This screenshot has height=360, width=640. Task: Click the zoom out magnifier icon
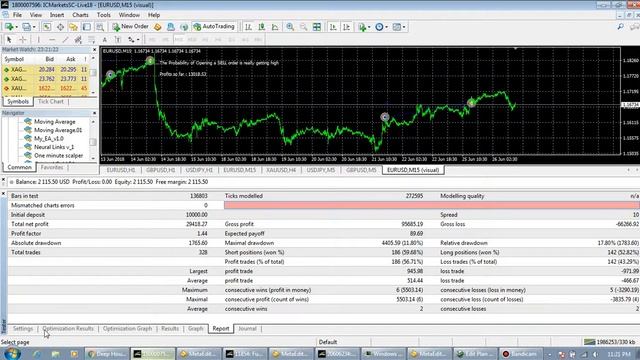click(303, 27)
